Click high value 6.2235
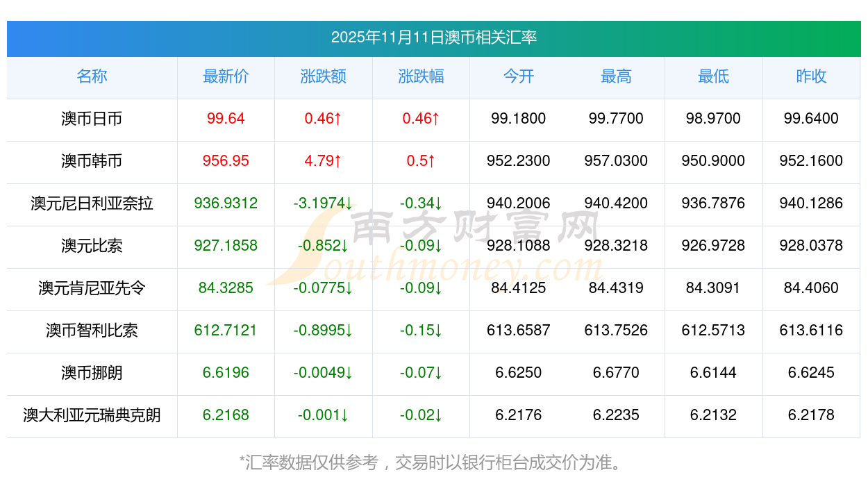This screenshot has width=868, height=484. [616, 415]
